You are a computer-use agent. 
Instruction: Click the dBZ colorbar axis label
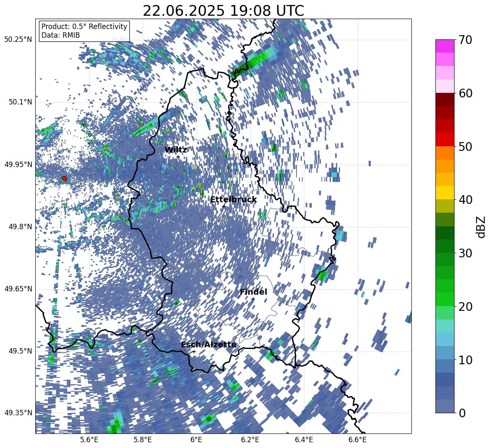click(x=481, y=227)
